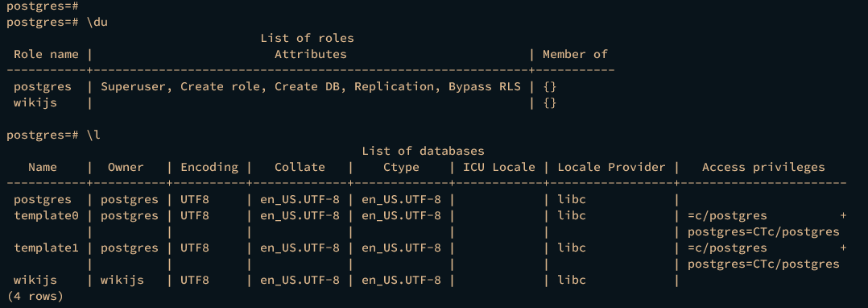
Task: Select the 'List of roles' heading
Action: coord(308,38)
